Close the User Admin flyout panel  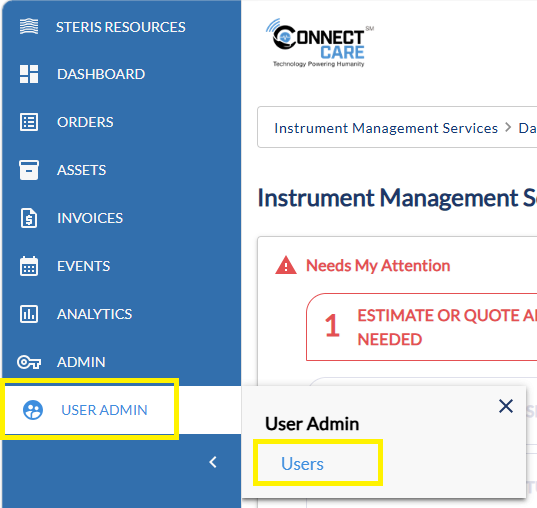[506, 406]
